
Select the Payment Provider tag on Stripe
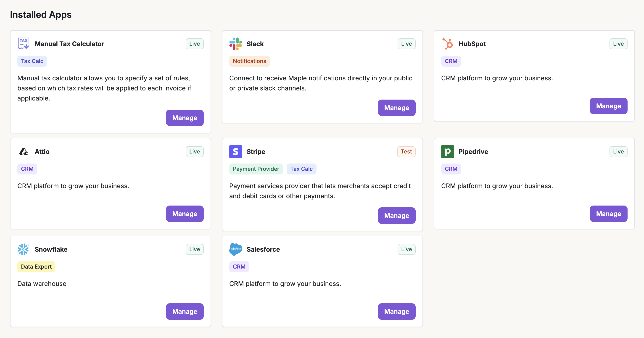point(256,169)
